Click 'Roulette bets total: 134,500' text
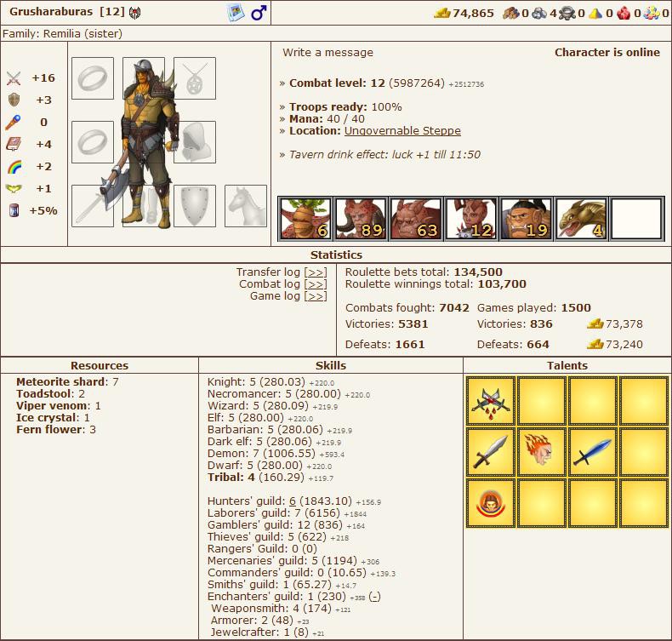This screenshot has height=641, width=672. coord(424,272)
